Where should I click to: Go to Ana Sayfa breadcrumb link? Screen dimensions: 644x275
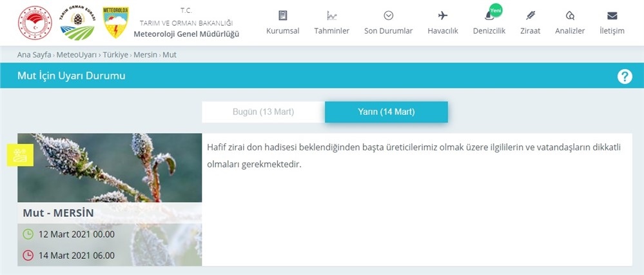(34, 55)
